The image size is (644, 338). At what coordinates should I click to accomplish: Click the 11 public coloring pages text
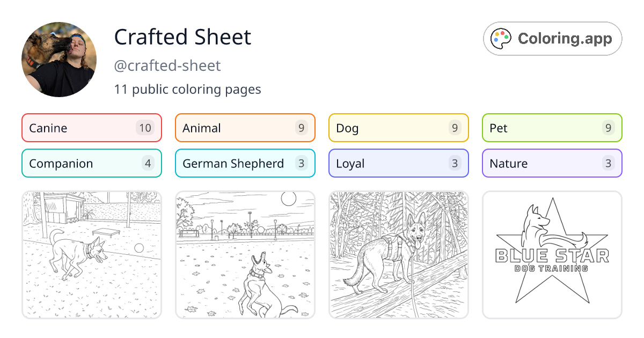187,89
